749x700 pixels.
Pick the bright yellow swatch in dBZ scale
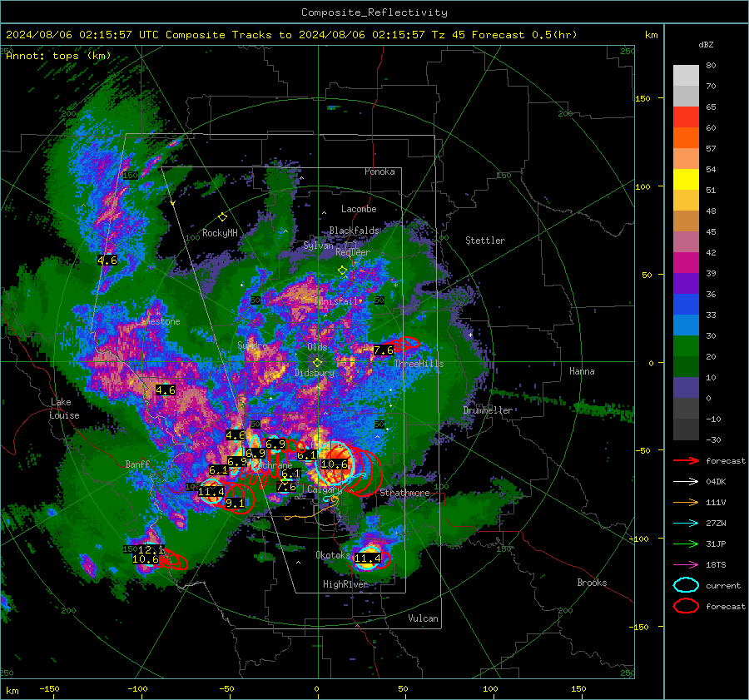[686, 180]
